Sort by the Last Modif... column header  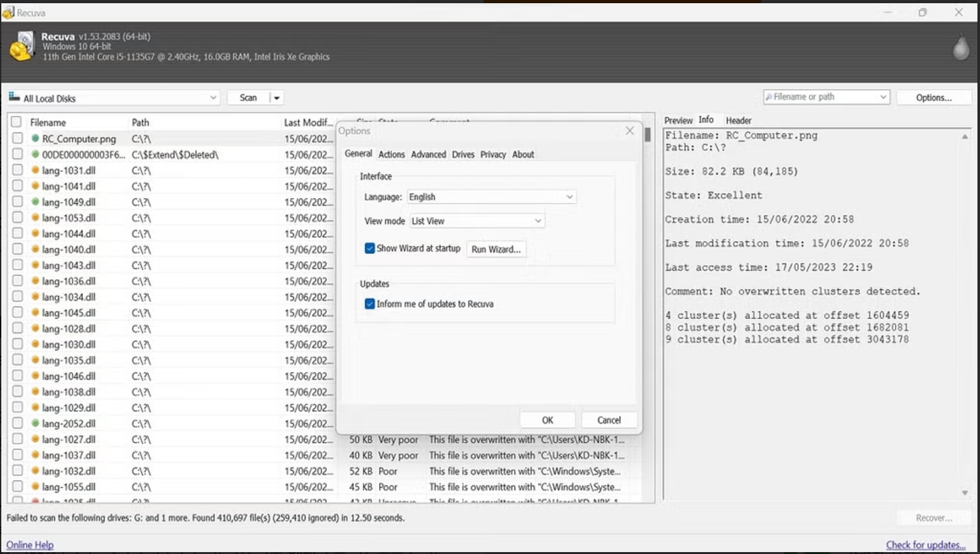[x=308, y=122]
